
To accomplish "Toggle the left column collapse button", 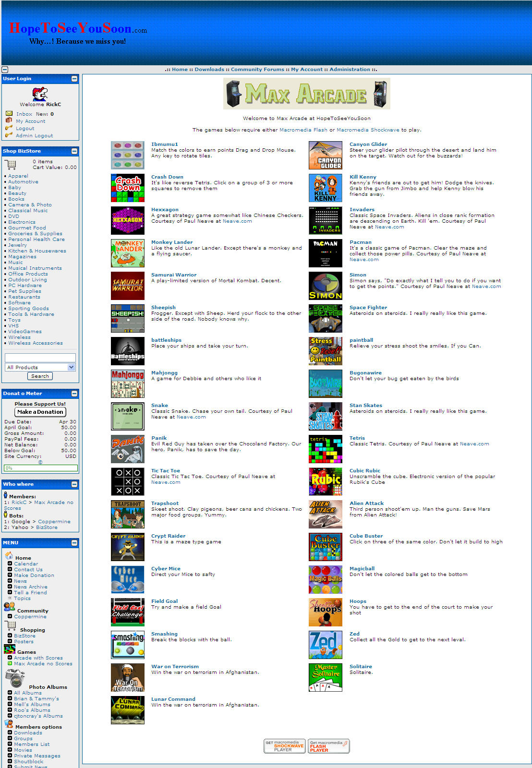I will pos(5,70).
